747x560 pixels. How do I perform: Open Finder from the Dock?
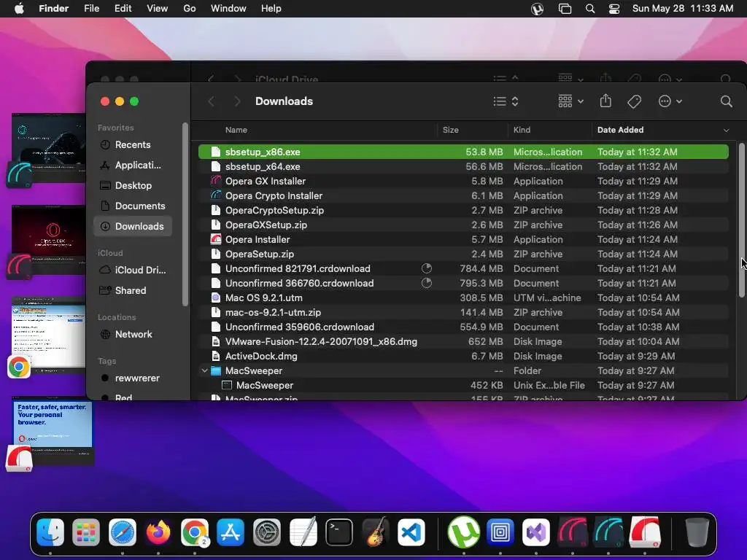[x=50, y=532]
